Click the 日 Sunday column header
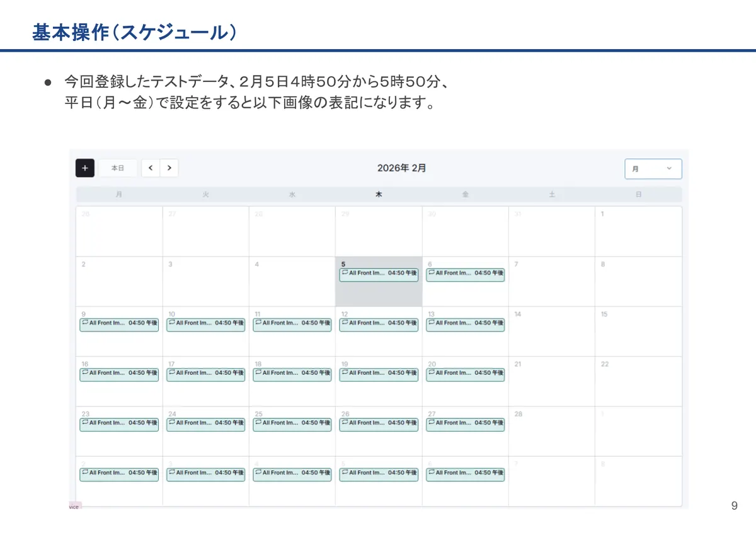Image resolution: width=756 pixels, height=535 pixels. point(638,195)
